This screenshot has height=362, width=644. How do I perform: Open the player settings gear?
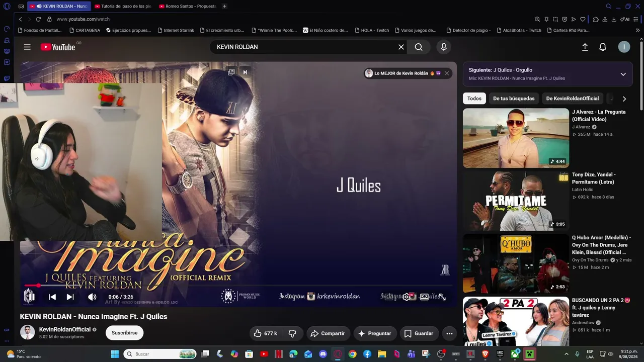407,297
